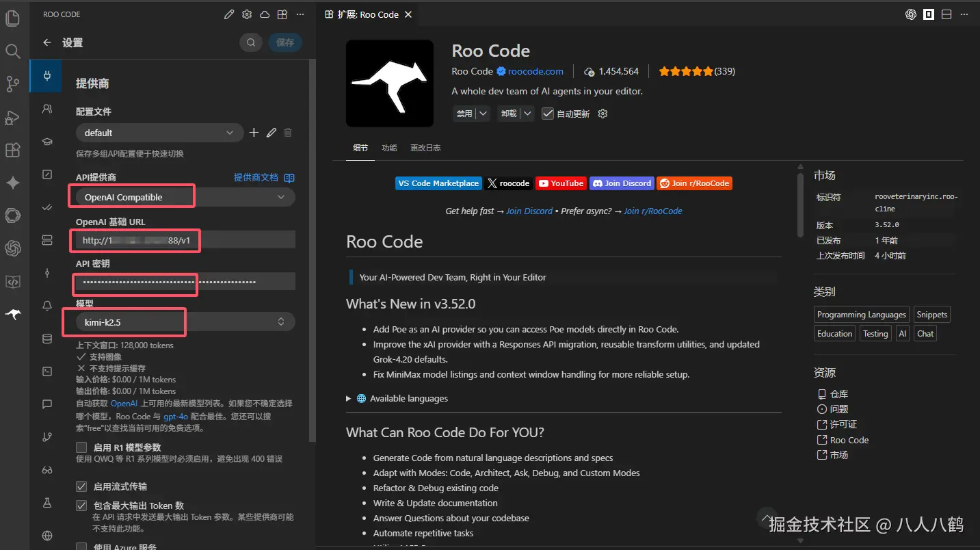Click the settings search magnifier button
The image size is (980, 550).
[x=251, y=42]
